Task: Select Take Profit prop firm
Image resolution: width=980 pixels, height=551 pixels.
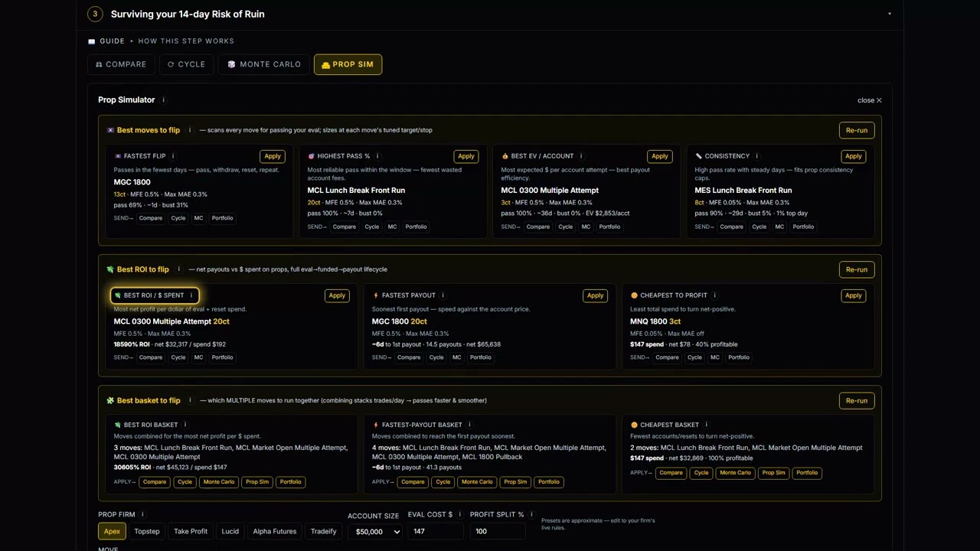Action: tap(191, 531)
